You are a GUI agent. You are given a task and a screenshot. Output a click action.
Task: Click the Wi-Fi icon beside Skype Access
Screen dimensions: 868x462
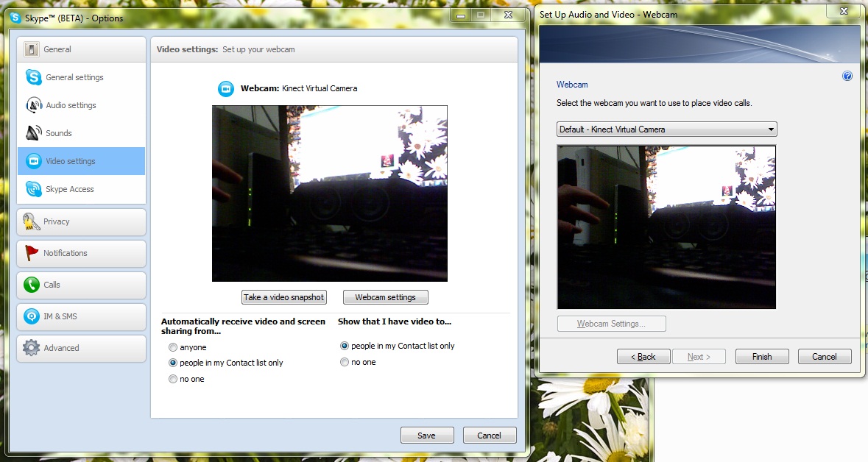pyautogui.click(x=34, y=189)
